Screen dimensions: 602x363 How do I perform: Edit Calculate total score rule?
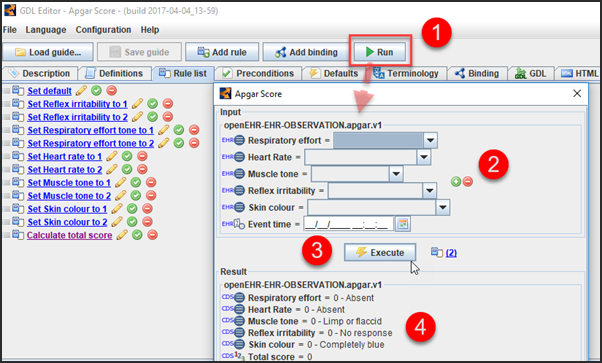click(122, 235)
